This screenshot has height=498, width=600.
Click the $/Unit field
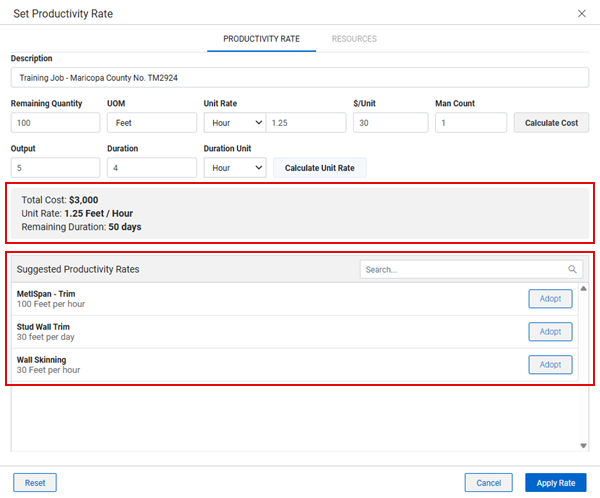[391, 123]
